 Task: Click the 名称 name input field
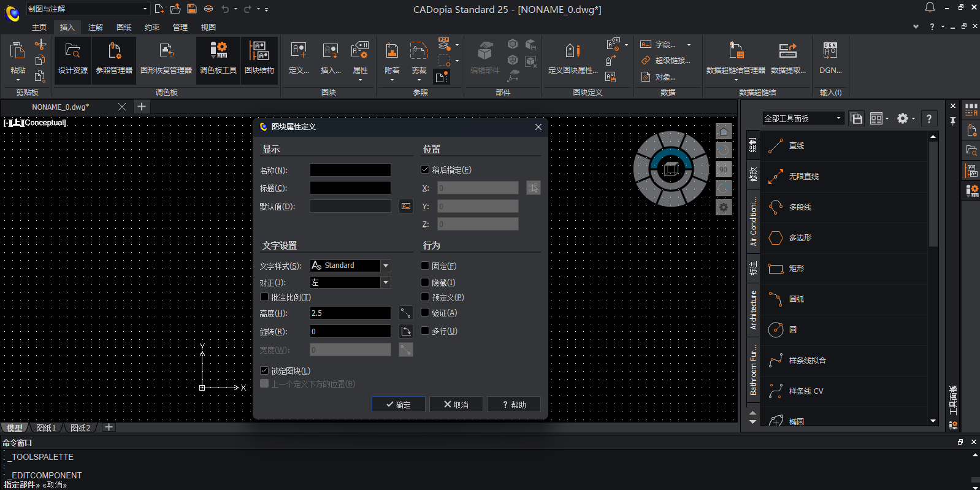click(350, 170)
